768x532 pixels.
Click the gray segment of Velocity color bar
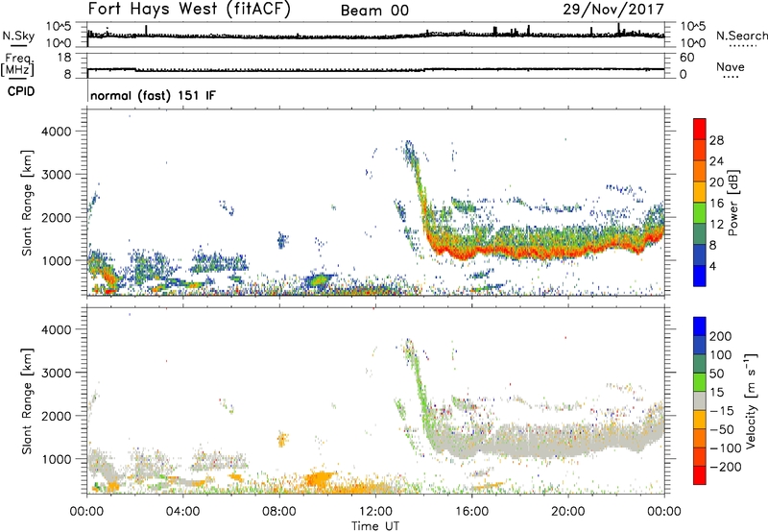coord(700,401)
